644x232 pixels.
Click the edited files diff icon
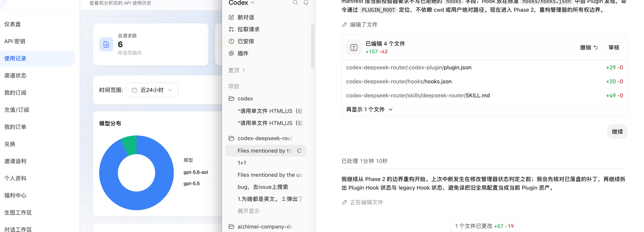point(354,47)
